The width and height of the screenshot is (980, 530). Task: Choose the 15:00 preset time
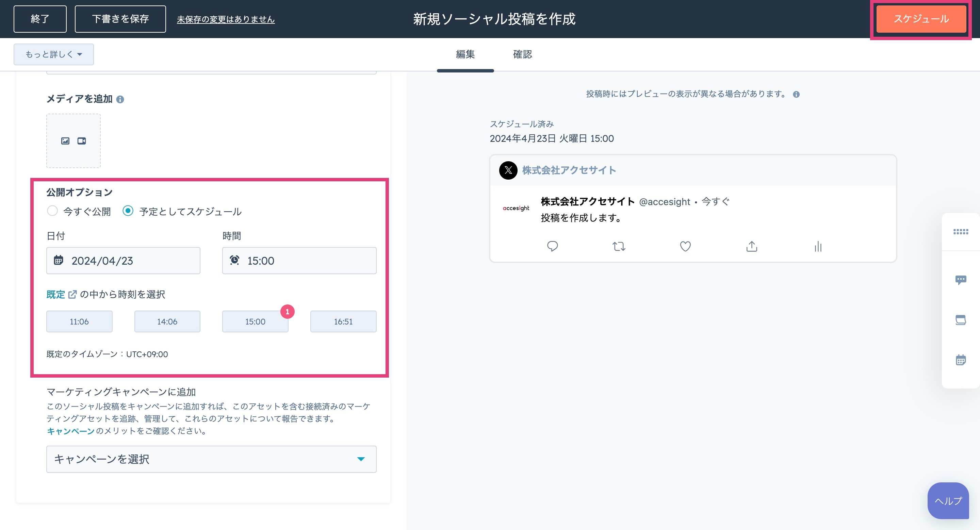[255, 322]
